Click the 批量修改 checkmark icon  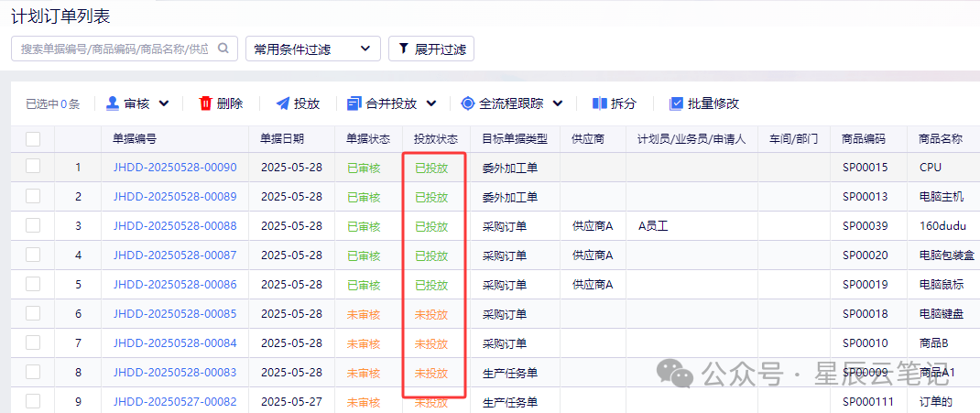(676, 103)
